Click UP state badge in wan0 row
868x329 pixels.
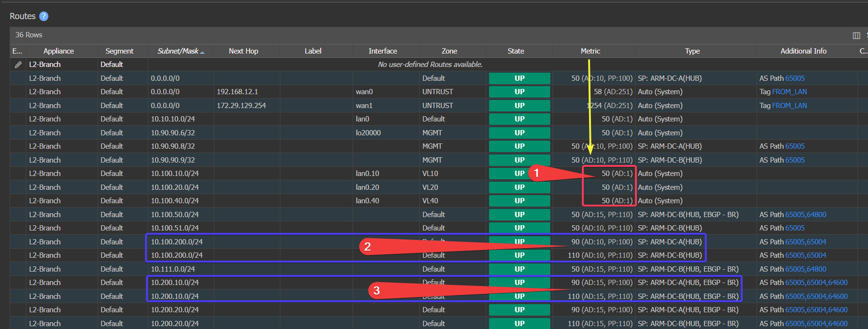(x=520, y=92)
